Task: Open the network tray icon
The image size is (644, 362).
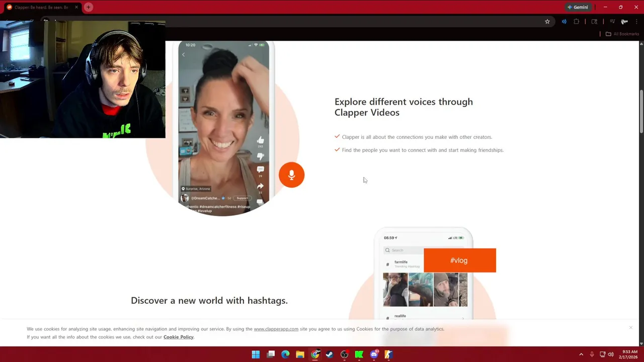Action: (602, 354)
